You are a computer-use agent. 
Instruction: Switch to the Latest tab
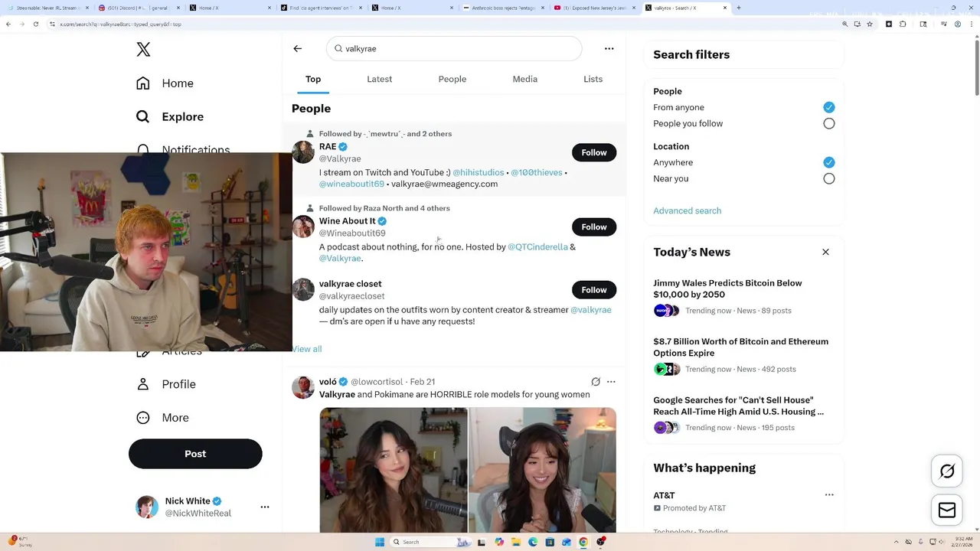coord(379,79)
